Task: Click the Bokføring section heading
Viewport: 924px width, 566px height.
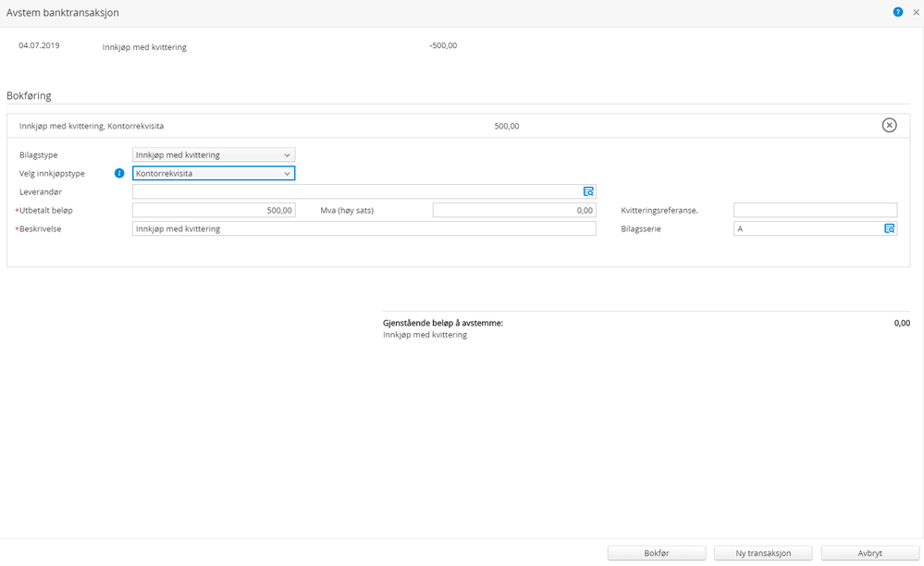Action: pos(29,95)
